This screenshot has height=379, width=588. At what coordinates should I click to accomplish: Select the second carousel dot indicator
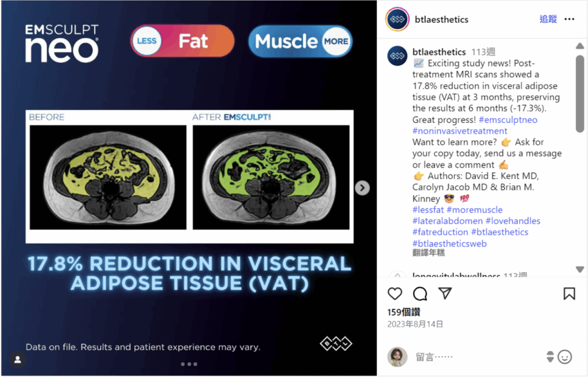click(x=189, y=364)
